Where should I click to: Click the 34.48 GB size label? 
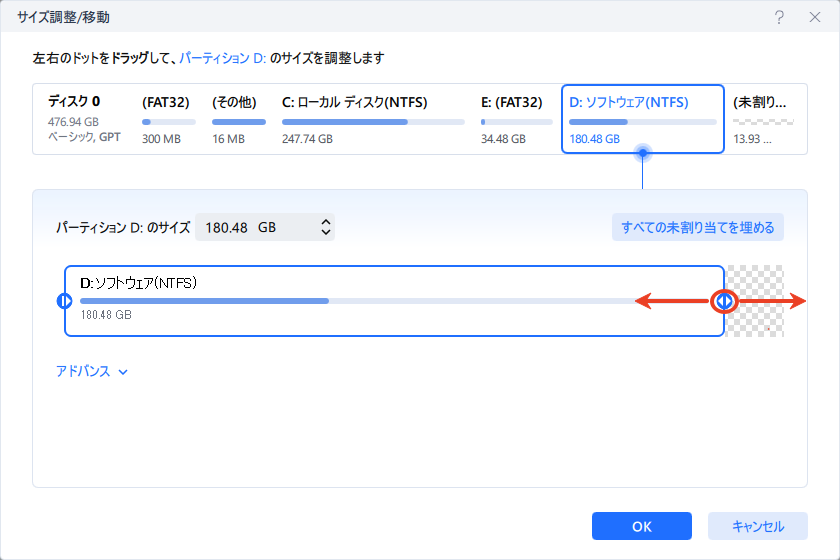click(x=503, y=139)
